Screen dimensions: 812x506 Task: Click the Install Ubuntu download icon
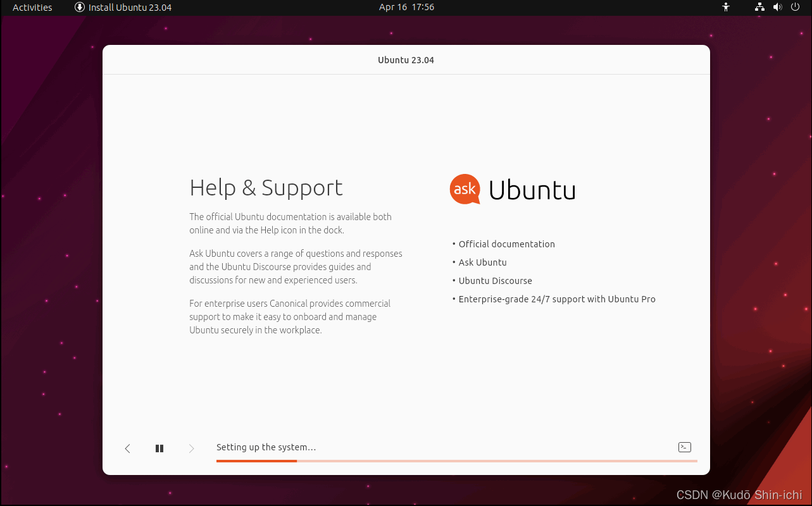point(78,7)
